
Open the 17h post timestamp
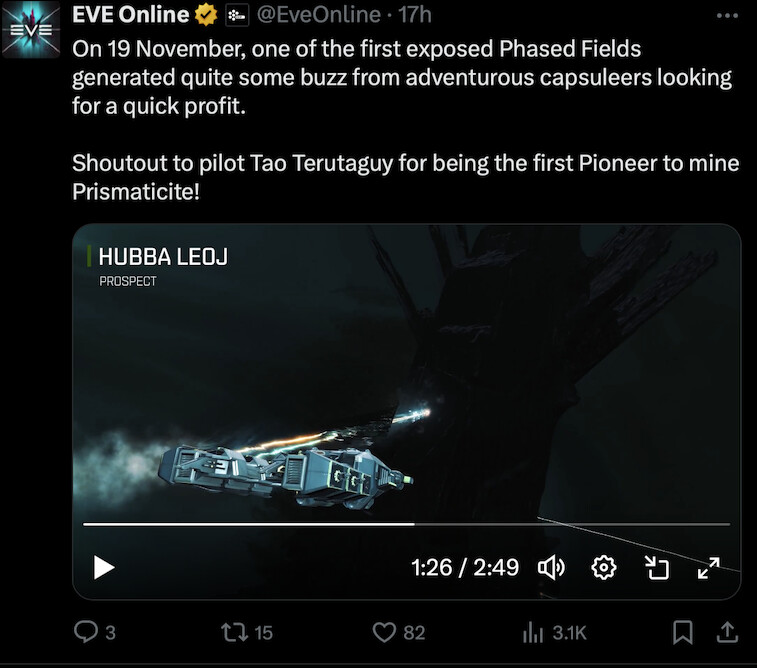click(415, 14)
